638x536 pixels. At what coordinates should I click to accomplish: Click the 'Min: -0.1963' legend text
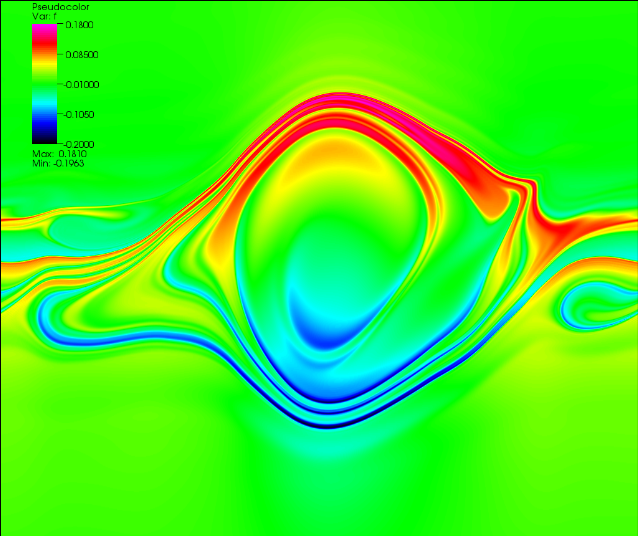(x=58, y=164)
